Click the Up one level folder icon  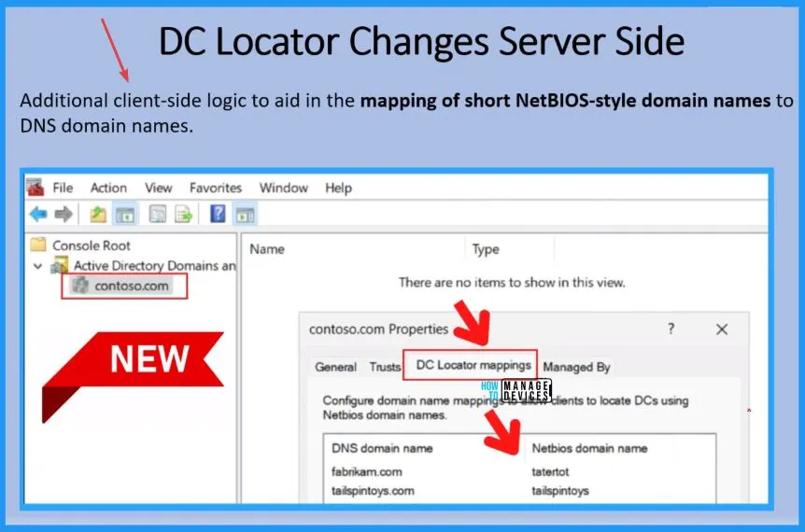pyautogui.click(x=97, y=214)
